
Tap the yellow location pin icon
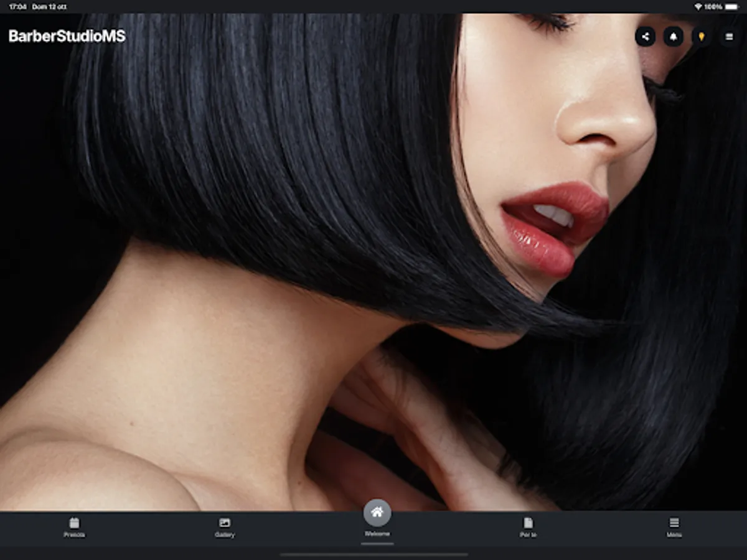click(x=702, y=37)
